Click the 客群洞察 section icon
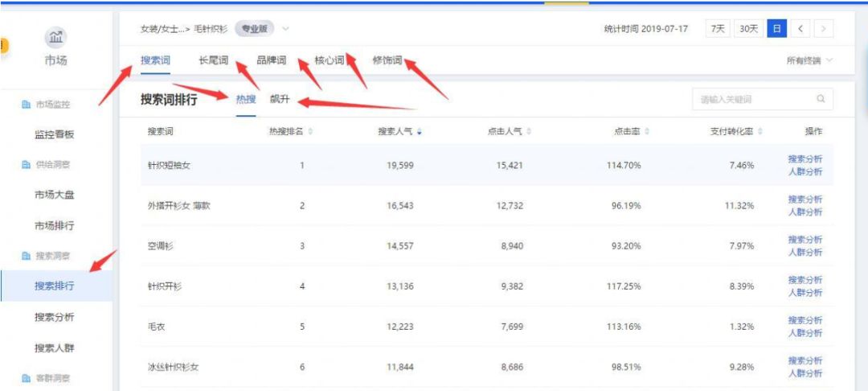This screenshot has width=868, height=391. point(26,379)
